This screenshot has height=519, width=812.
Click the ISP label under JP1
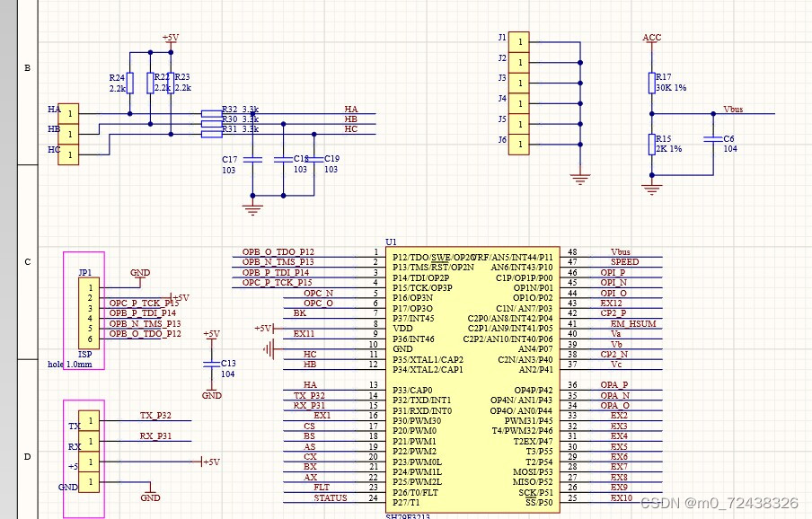click(x=85, y=355)
